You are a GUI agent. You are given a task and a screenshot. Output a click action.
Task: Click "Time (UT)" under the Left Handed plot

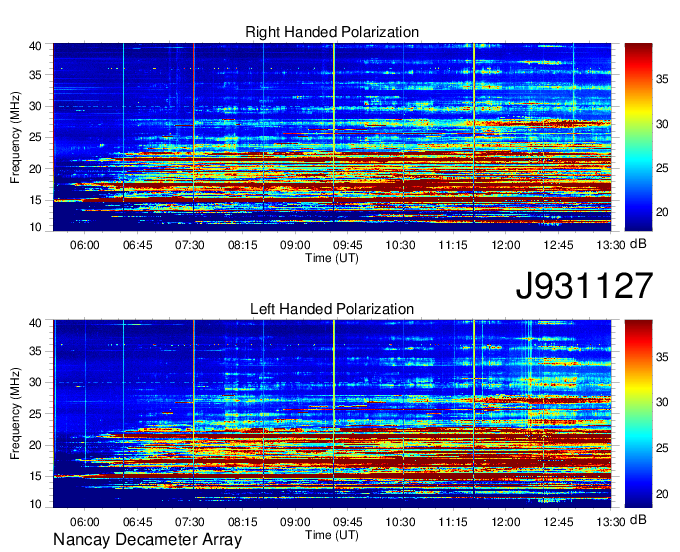pyautogui.click(x=332, y=535)
